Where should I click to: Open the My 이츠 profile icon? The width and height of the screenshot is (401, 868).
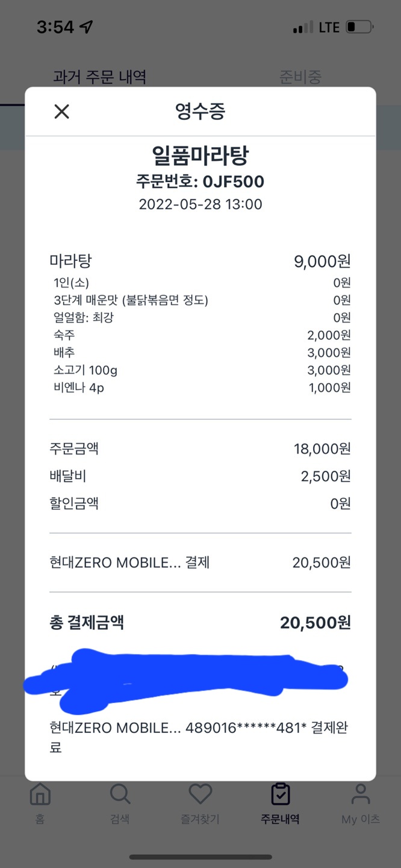pos(360,794)
